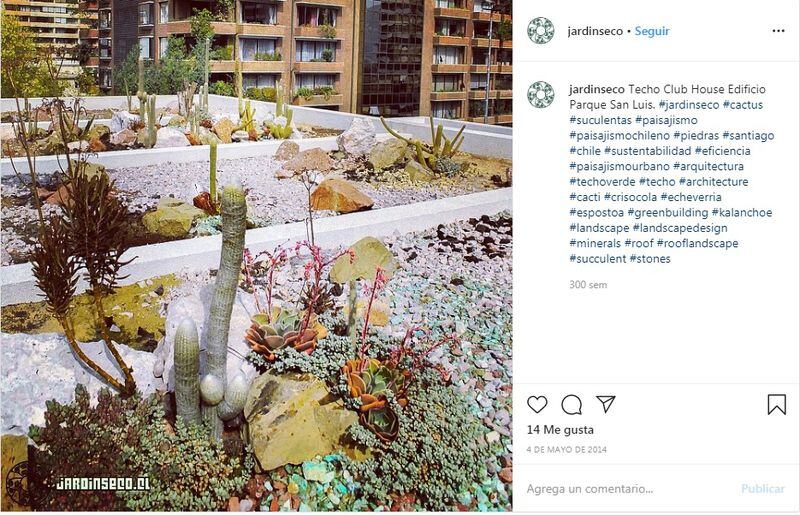Viewport: 800px width, 515px height.
Task: Click jardinseco avatar beside the caption
Action: (541, 94)
